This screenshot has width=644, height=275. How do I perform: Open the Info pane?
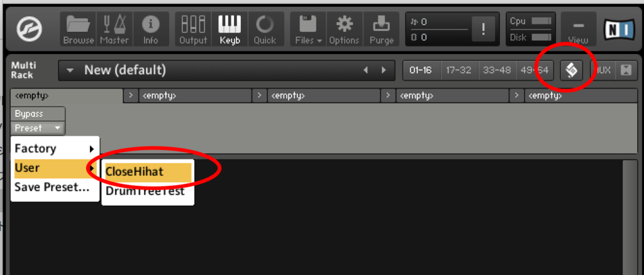(150, 29)
